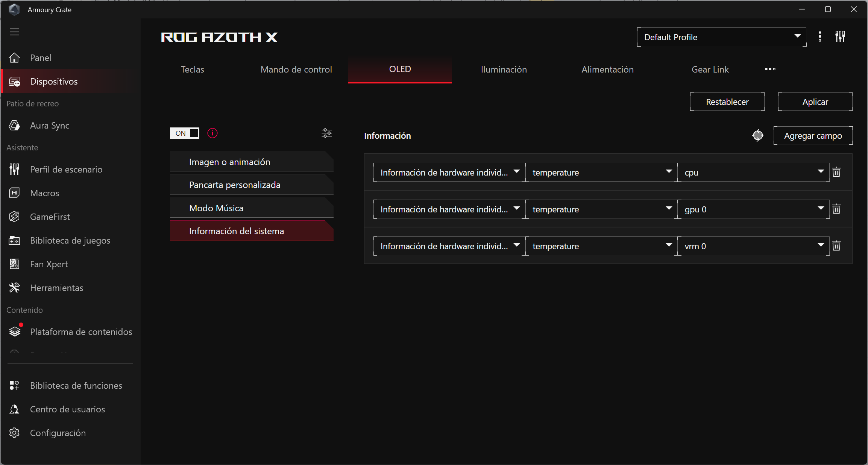Image resolution: width=868 pixels, height=465 pixels.
Task: Open Aura Sync from its sidebar icon
Action: tap(14, 126)
